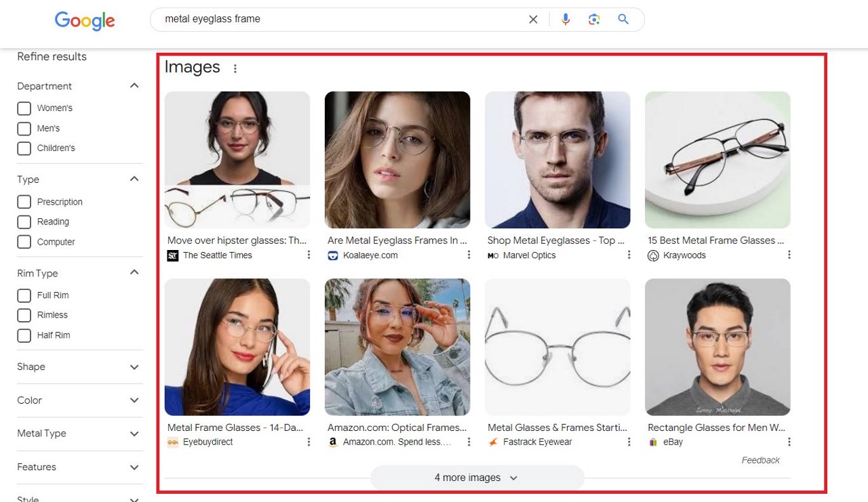Image resolution: width=868 pixels, height=502 pixels.
Task: Click the Kraywoods favicon
Action: [x=653, y=255]
